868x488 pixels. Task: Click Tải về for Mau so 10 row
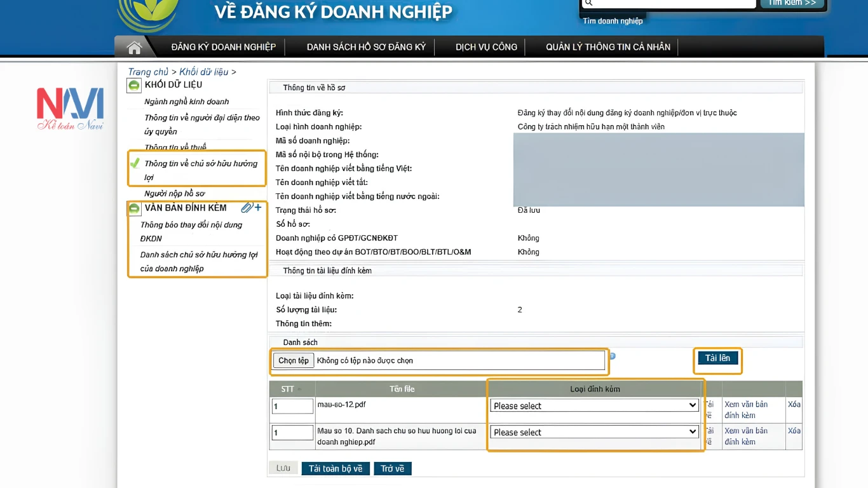[710, 436]
